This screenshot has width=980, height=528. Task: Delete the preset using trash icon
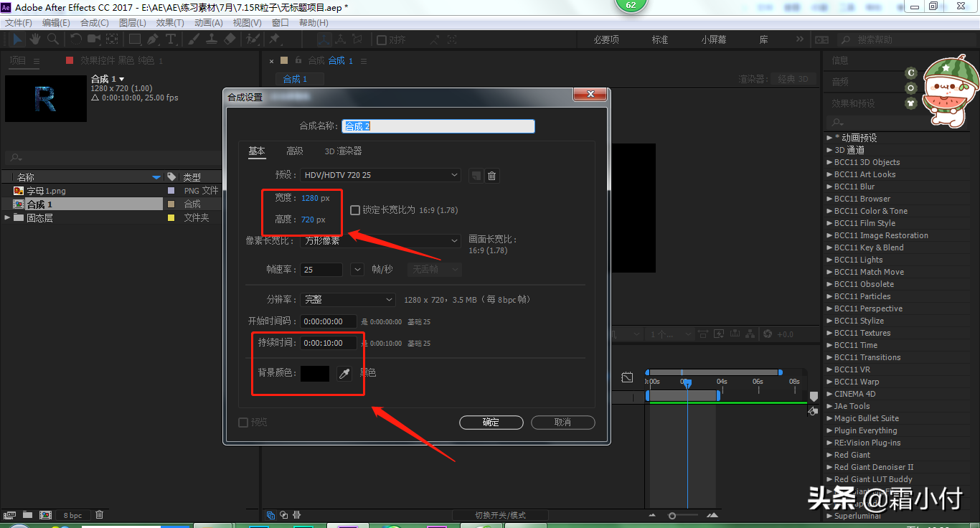492,176
